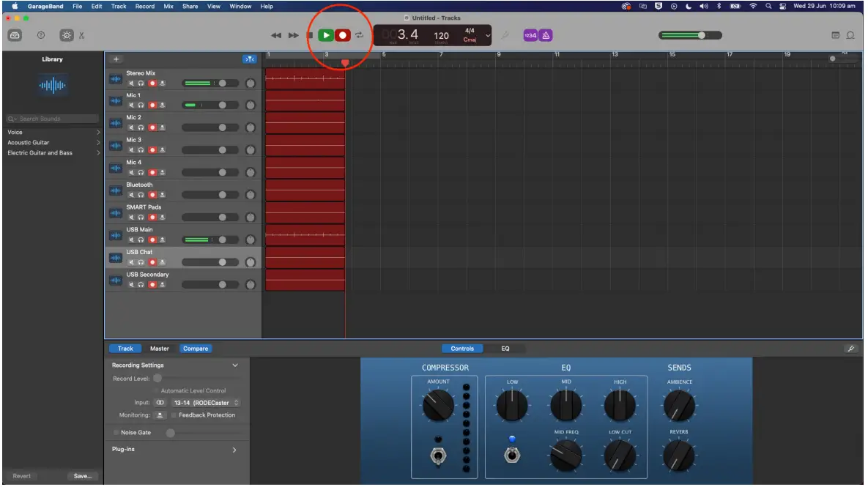The height and width of the screenshot is (487, 868).
Task: Click the Tuner icon in the toolbar
Action: coord(505,34)
